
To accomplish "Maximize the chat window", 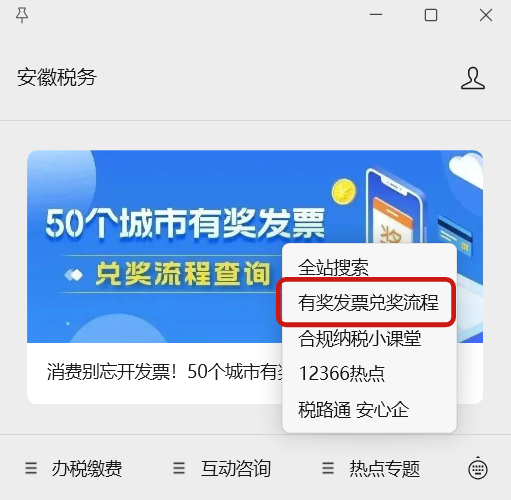I will pyautogui.click(x=431, y=15).
